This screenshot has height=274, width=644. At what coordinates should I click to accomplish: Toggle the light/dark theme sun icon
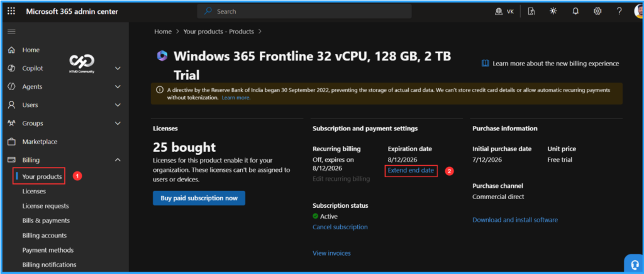(x=553, y=11)
